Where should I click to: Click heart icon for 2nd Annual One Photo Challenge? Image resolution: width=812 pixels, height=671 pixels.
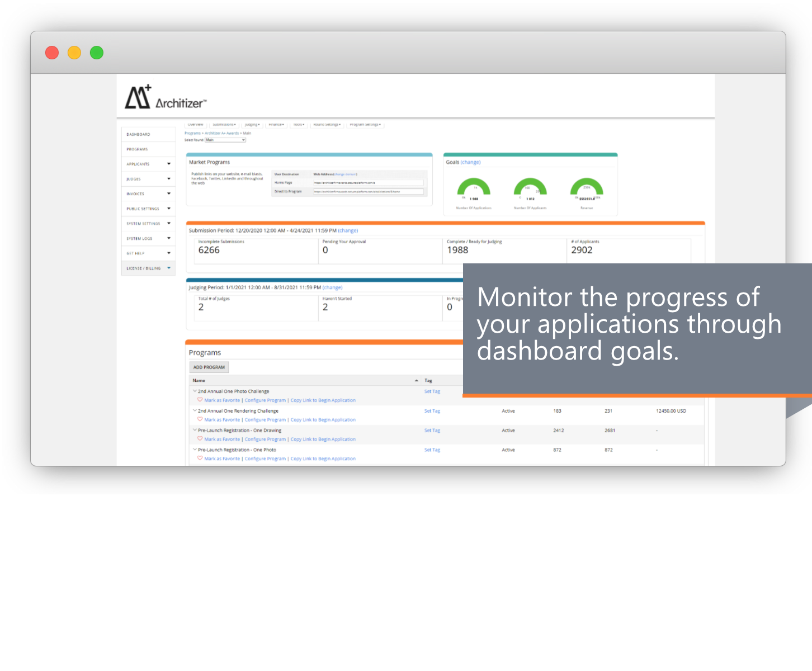[200, 400]
